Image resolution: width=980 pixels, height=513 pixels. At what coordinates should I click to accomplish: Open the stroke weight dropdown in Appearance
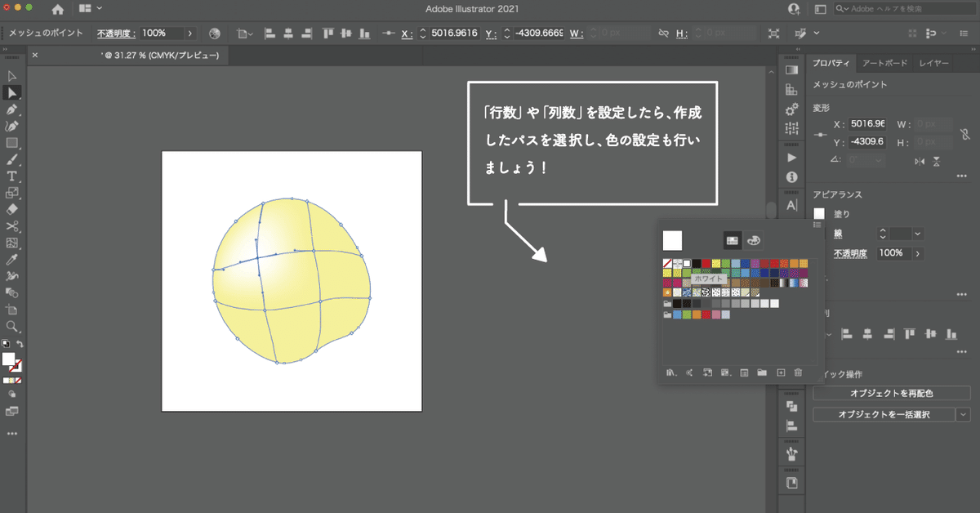[917, 234]
